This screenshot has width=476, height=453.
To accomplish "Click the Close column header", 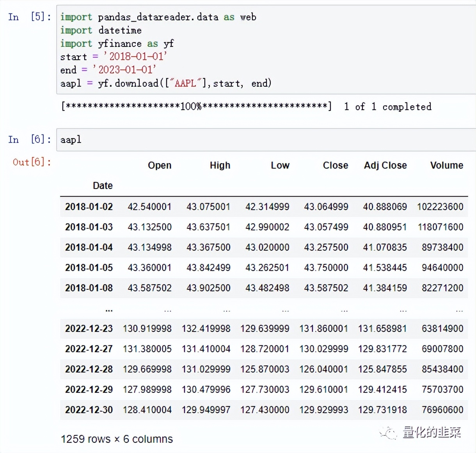I will tap(336, 165).
